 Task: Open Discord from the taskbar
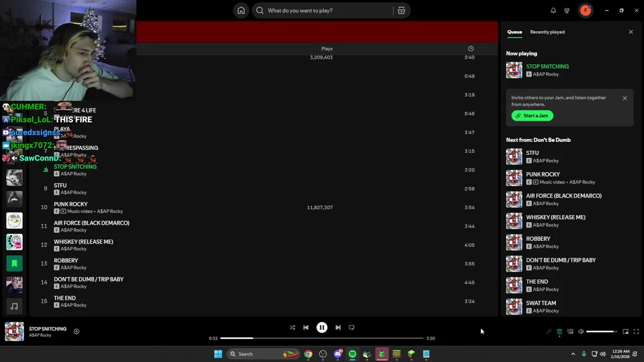(x=338, y=354)
